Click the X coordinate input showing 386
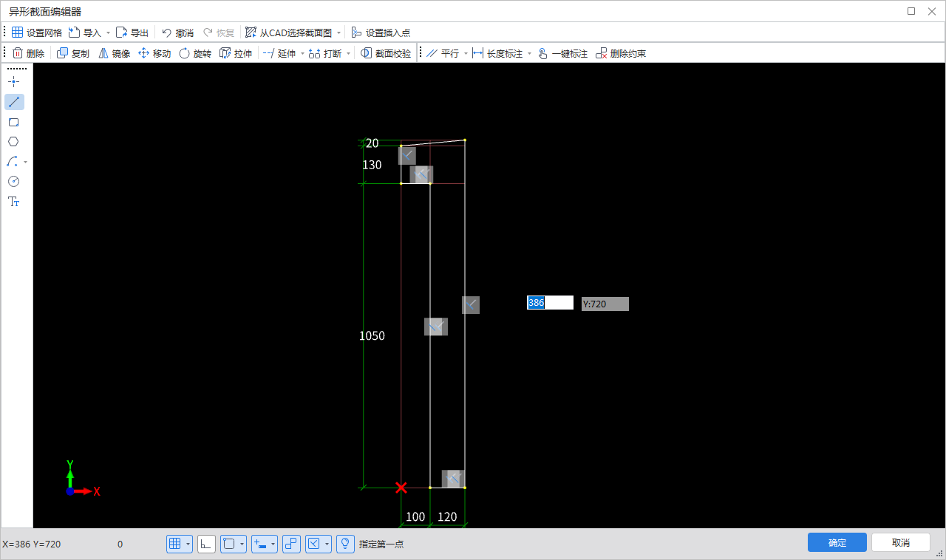Image resolution: width=946 pixels, height=560 pixels. click(550, 303)
